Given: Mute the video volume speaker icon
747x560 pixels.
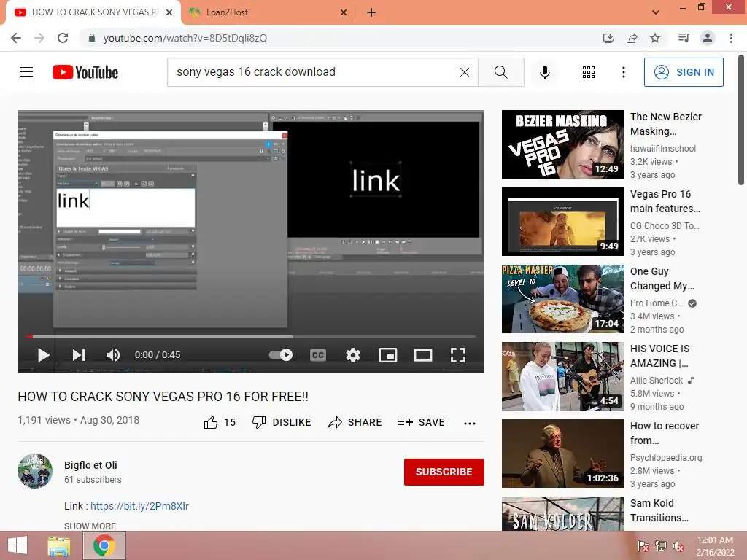Looking at the screenshot, I should tap(113, 355).
